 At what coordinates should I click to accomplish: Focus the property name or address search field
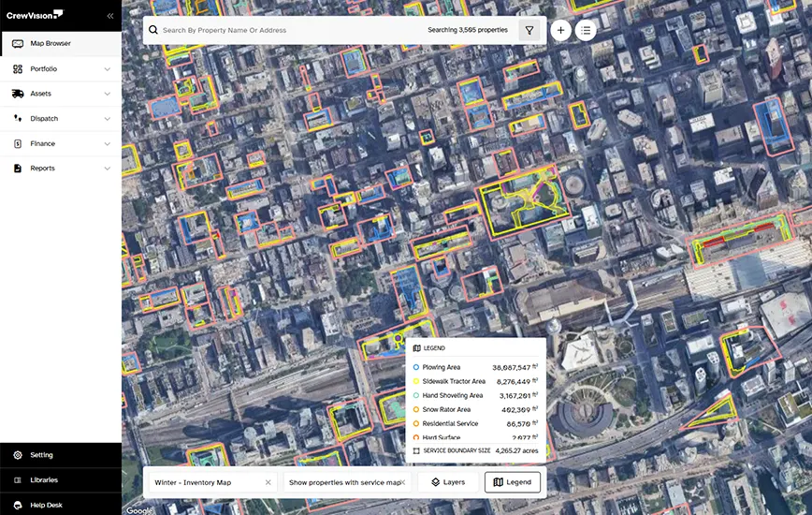(x=290, y=30)
